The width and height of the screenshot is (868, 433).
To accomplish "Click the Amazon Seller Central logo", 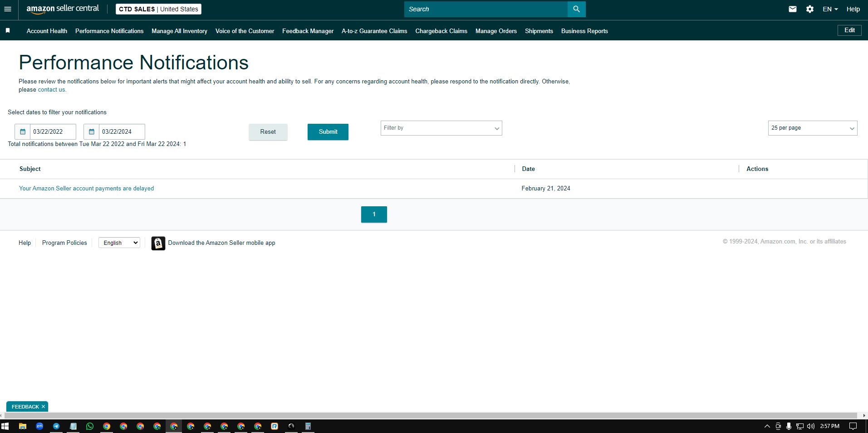I will [63, 9].
